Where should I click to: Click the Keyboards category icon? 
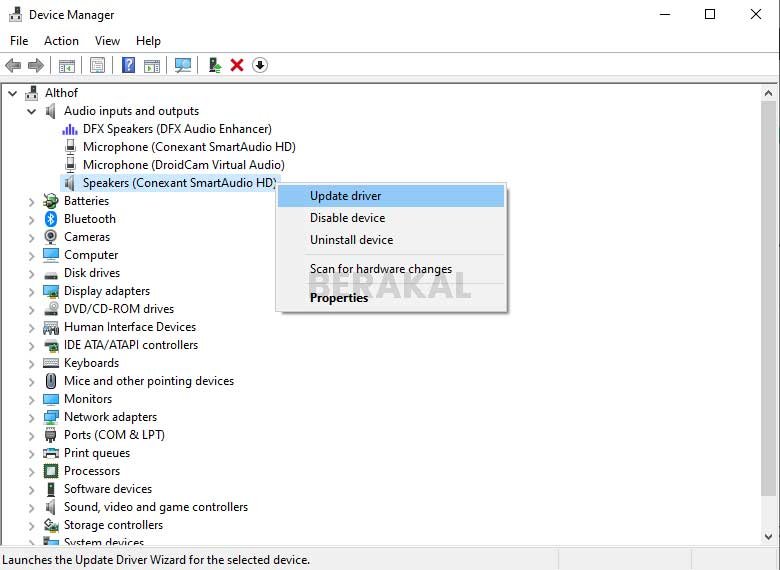[51, 363]
